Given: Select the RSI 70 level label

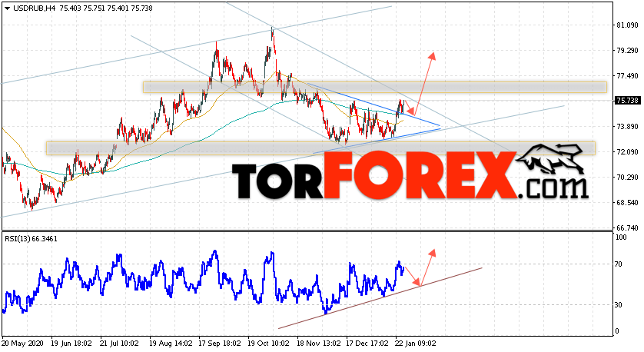Looking at the screenshot, I should click(x=619, y=264).
